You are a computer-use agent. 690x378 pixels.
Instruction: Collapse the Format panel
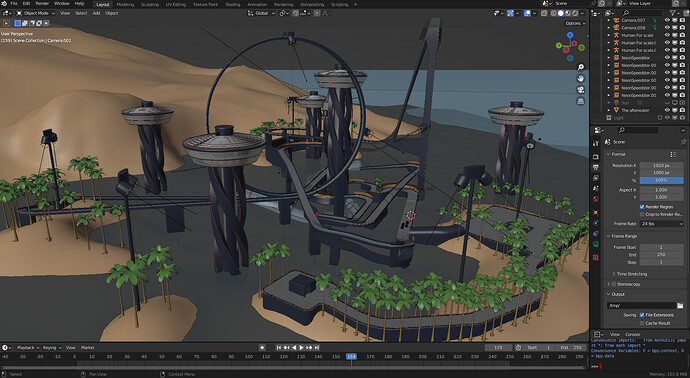point(609,154)
